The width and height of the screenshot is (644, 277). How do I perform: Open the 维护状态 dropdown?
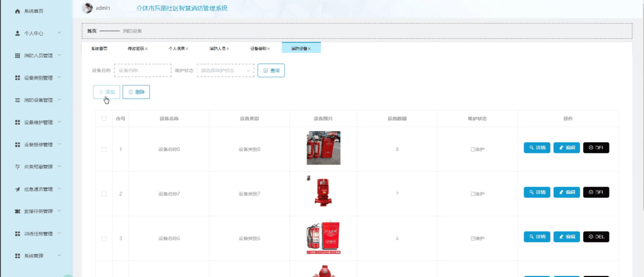[226, 71]
